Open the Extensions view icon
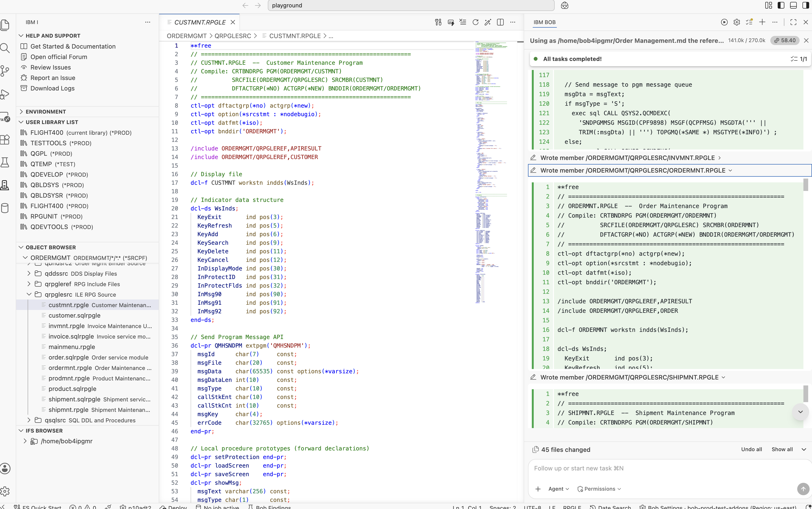 click(x=5, y=139)
